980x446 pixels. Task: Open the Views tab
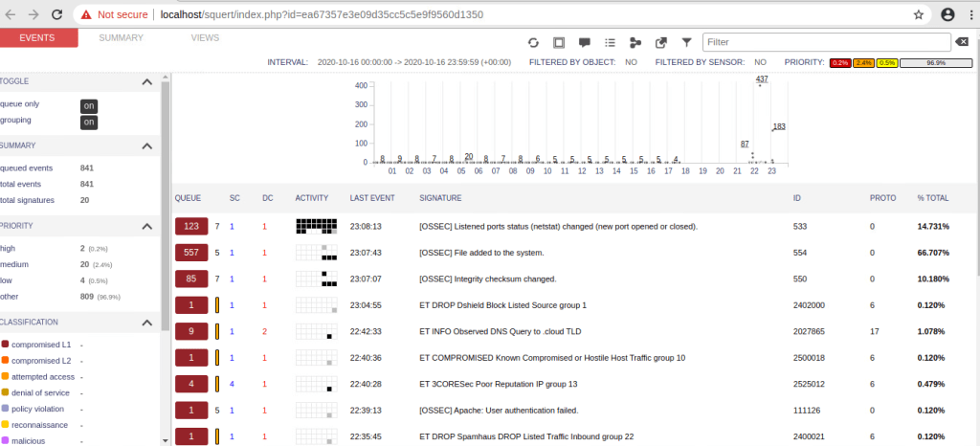[x=205, y=38]
